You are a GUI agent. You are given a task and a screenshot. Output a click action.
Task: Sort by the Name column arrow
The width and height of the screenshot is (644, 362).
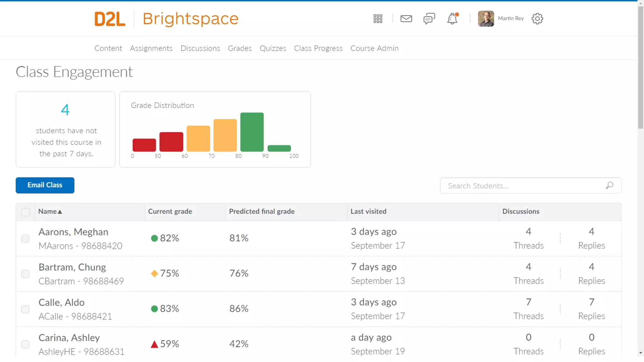click(60, 212)
